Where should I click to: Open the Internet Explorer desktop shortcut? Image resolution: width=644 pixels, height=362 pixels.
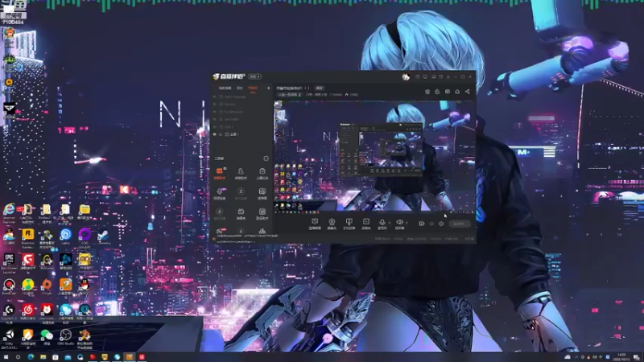pos(9,213)
